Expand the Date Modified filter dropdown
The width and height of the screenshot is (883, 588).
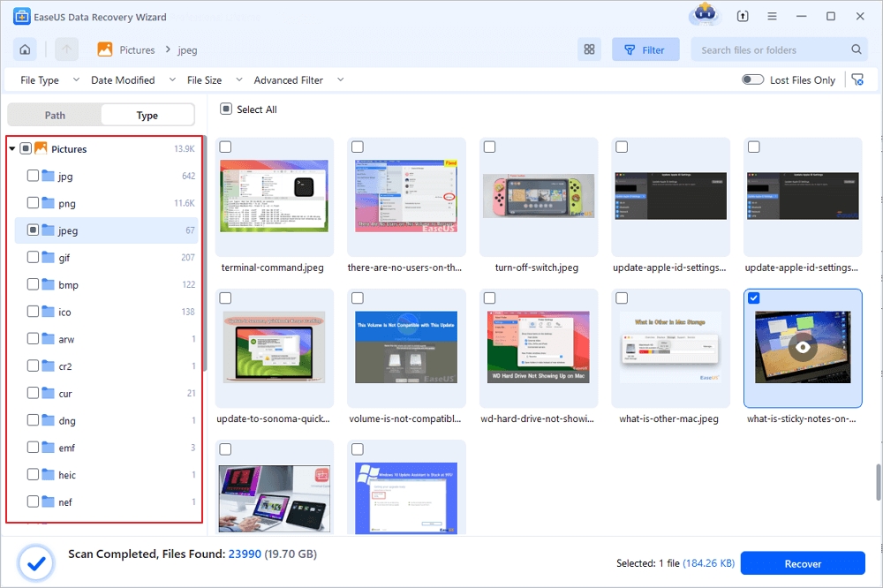[131, 80]
